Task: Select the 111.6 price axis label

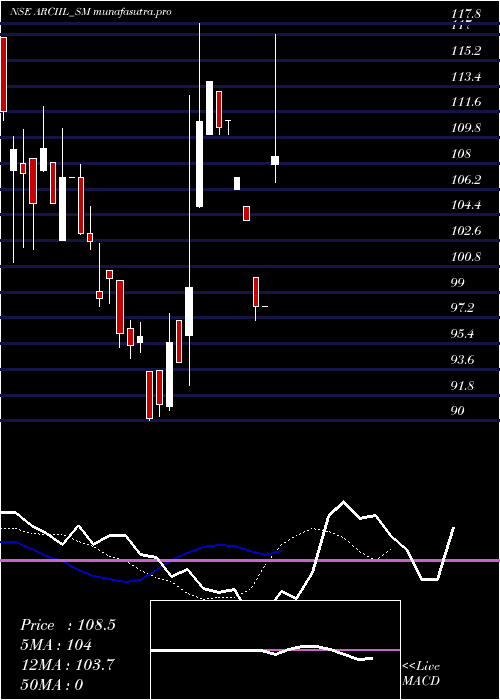Action: (466, 102)
